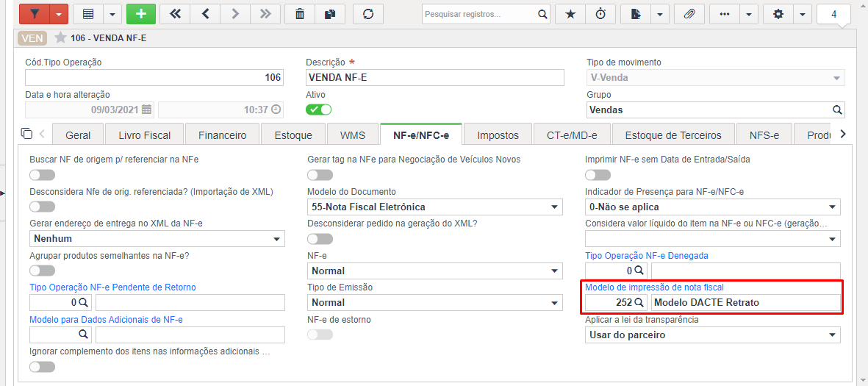
Task: Open Indicador de Presença dropdown
Action: tap(712, 207)
